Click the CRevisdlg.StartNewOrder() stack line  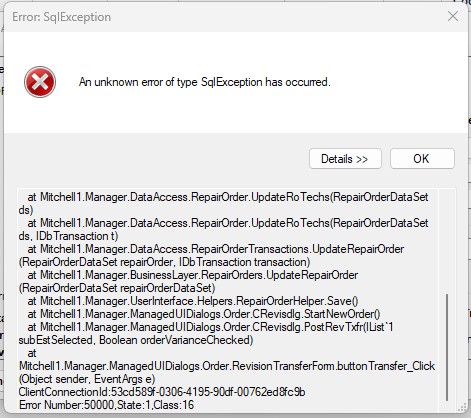[x=204, y=314]
